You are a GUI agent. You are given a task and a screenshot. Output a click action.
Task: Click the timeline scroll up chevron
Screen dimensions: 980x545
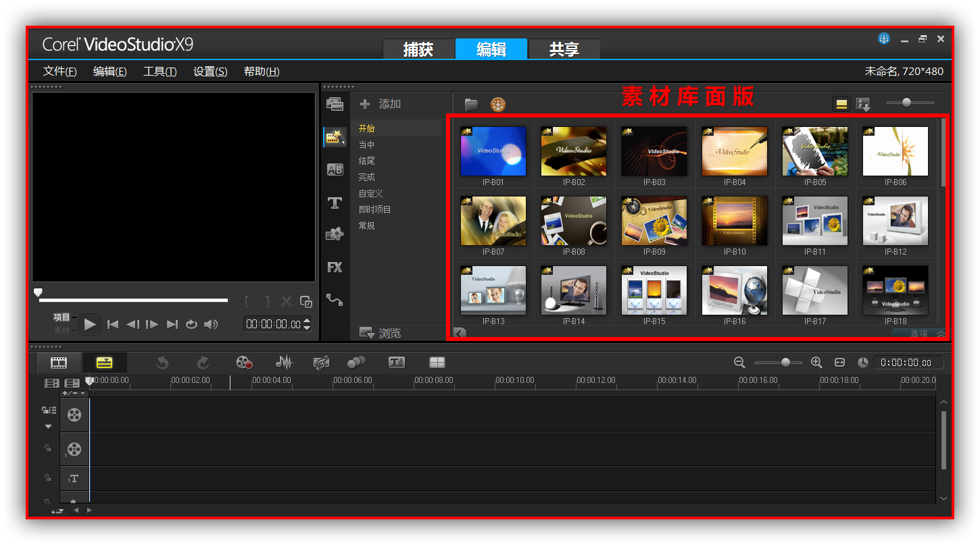click(x=944, y=403)
